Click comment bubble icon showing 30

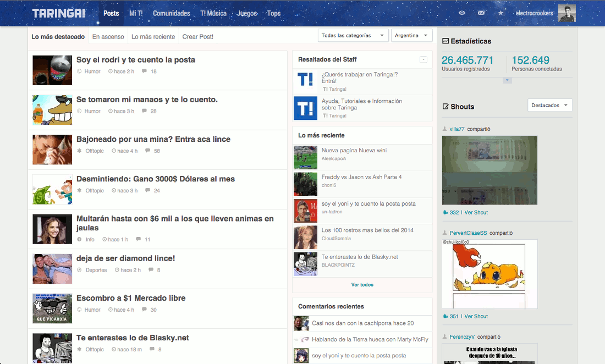tap(144, 309)
